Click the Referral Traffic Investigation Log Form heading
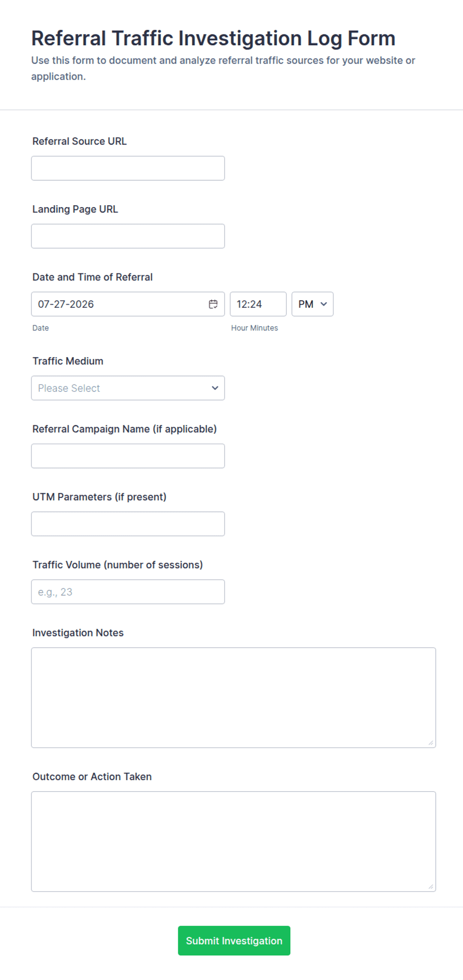Image resolution: width=463 pixels, height=980 pixels. point(213,38)
